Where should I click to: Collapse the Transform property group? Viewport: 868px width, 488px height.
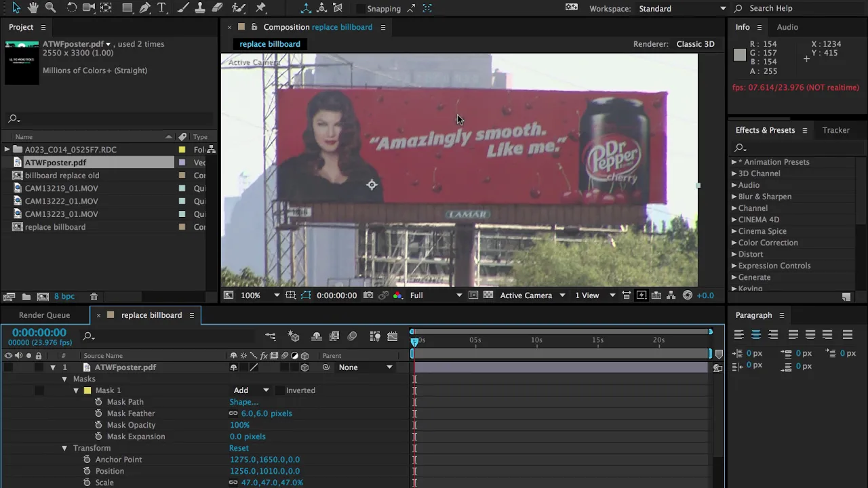(64, 448)
